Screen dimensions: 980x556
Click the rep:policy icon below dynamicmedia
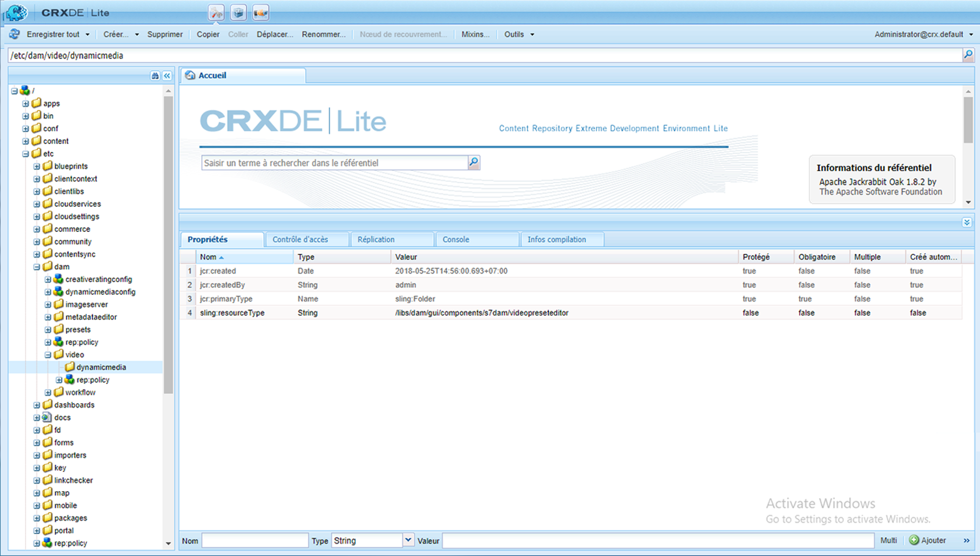(x=70, y=380)
